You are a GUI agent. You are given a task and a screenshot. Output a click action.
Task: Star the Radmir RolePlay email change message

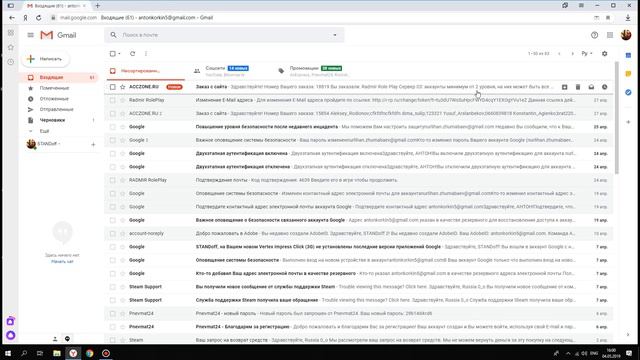coord(122,100)
